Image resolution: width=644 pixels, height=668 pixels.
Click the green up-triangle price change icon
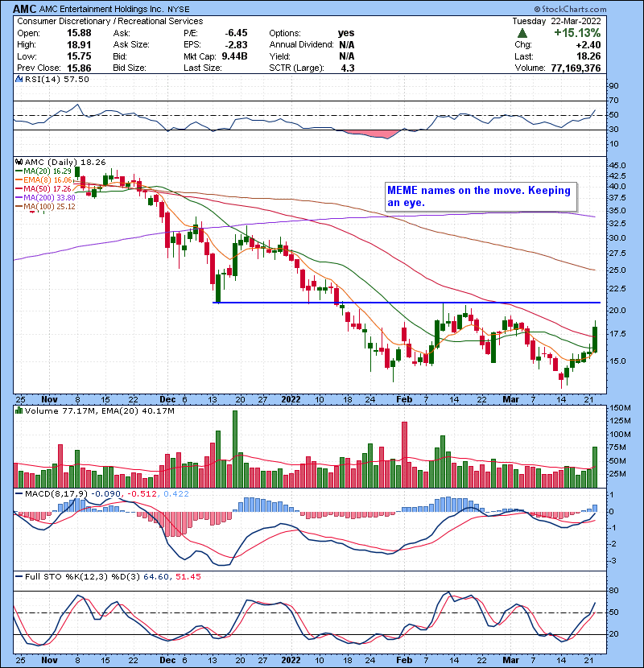(522, 33)
